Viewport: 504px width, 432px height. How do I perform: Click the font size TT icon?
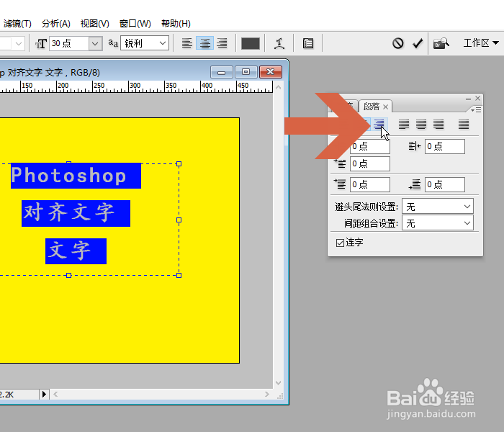pyautogui.click(x=41, y=43)
